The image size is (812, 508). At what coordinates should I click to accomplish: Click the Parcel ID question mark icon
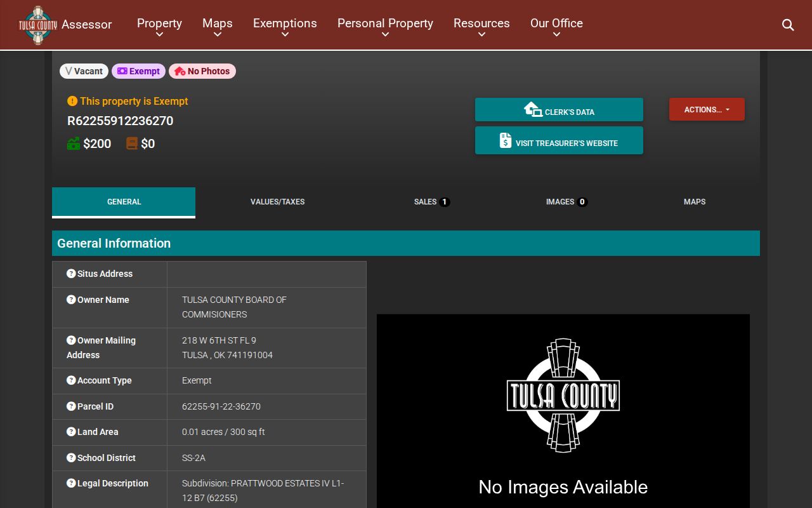pos(71,406)
